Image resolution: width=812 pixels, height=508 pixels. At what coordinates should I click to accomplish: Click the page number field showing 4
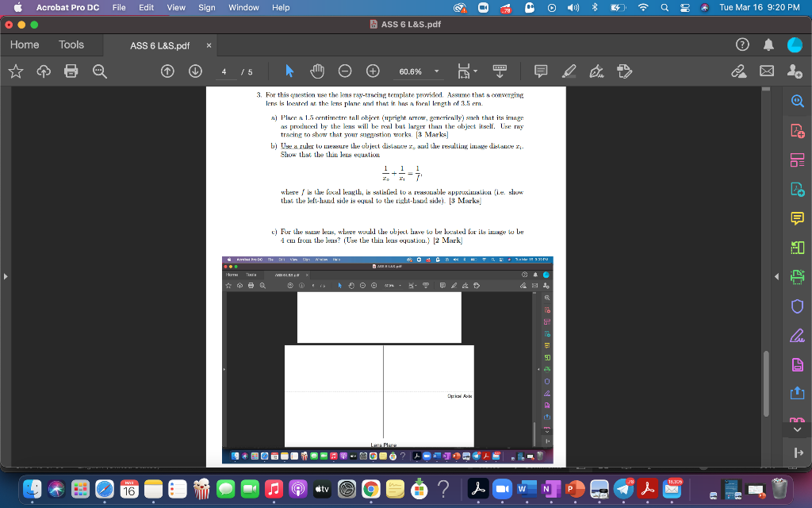[x=224, y=71]
